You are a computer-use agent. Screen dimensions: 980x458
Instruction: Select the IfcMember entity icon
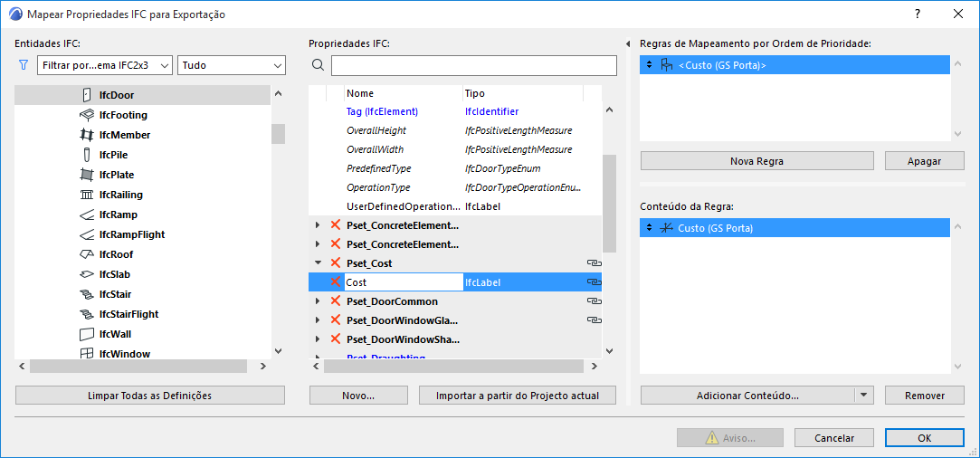86,135
